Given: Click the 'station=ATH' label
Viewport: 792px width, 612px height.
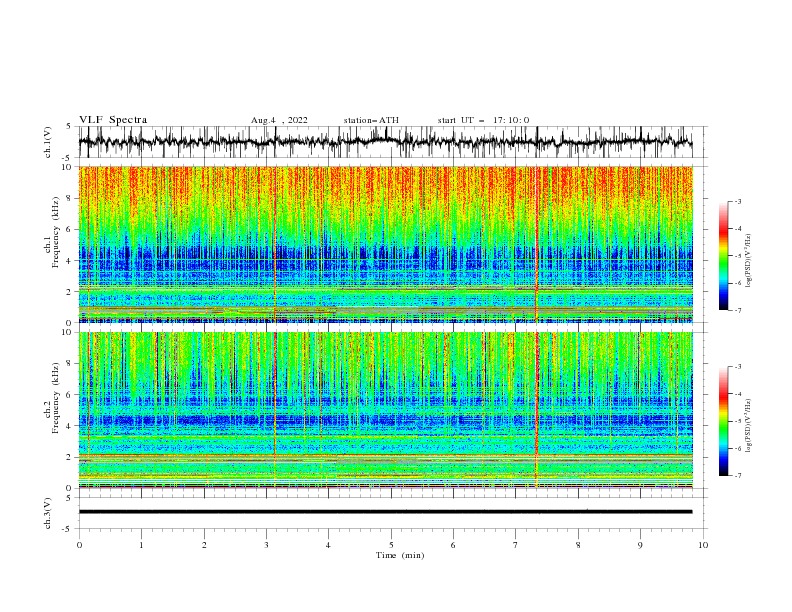Looking at the screenshot, I should pos(371,120).
